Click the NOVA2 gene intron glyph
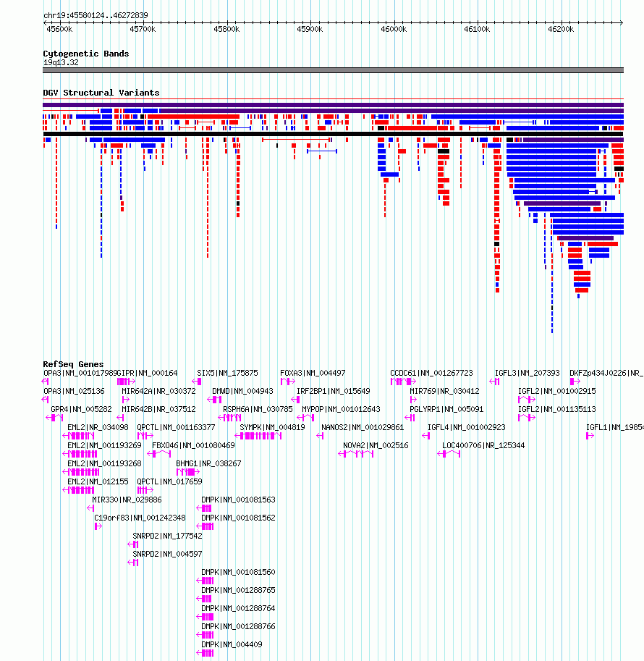Screen dimensions: 644x661 click(356, 454)
